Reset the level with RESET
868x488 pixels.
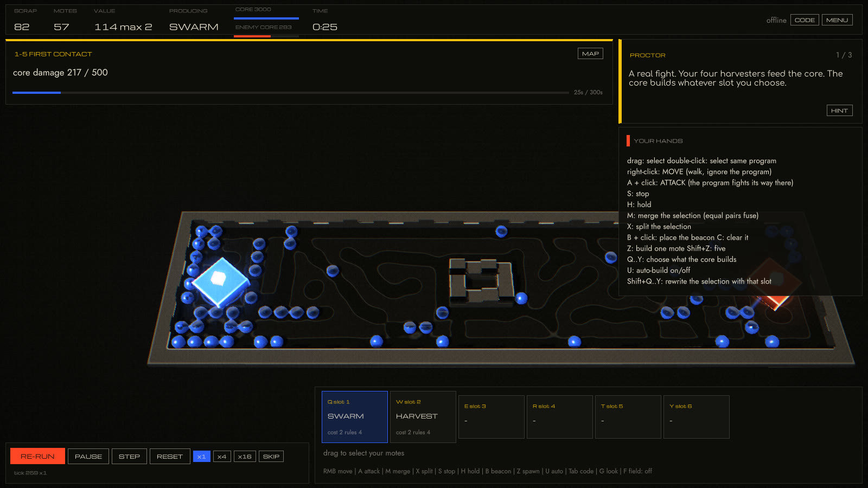click(x=170, y=456)
